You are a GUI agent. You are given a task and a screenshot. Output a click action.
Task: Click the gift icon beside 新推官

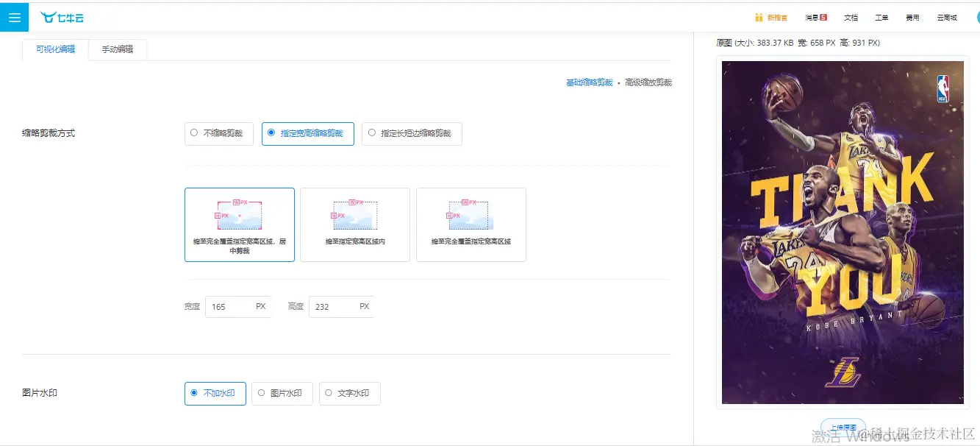click(x=759, y=18)
